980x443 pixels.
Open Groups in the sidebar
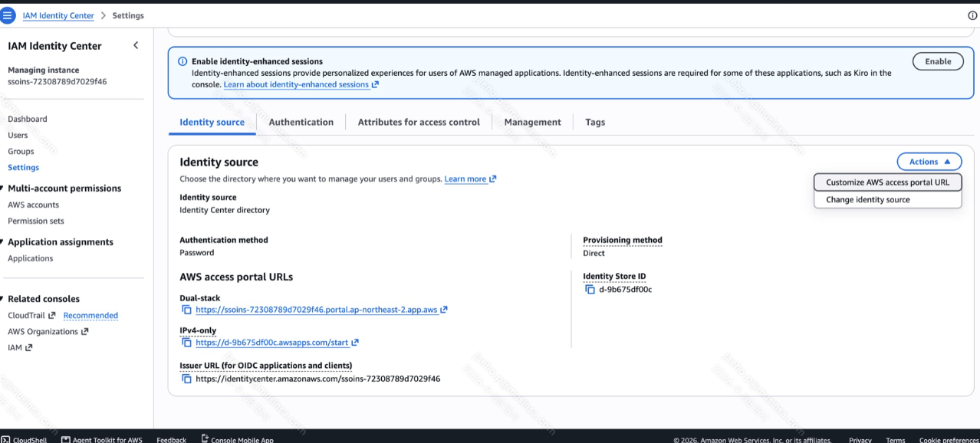[21, 151]
